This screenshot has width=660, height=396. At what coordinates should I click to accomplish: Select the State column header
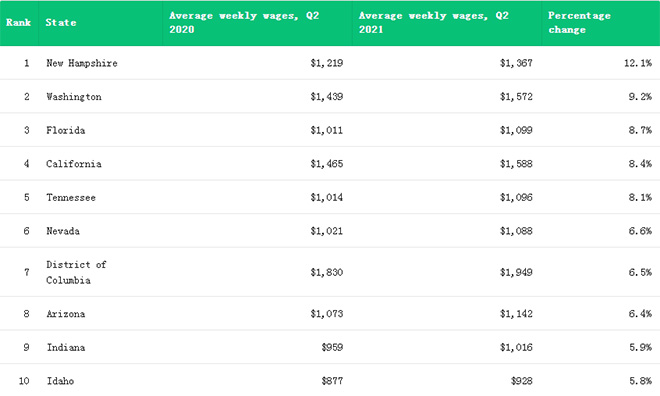click(61, 23)
